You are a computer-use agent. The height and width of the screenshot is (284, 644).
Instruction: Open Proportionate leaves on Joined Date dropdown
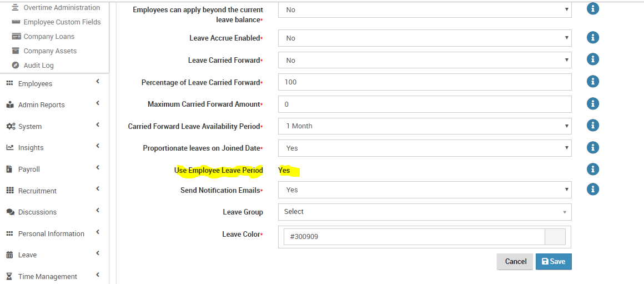425,148
